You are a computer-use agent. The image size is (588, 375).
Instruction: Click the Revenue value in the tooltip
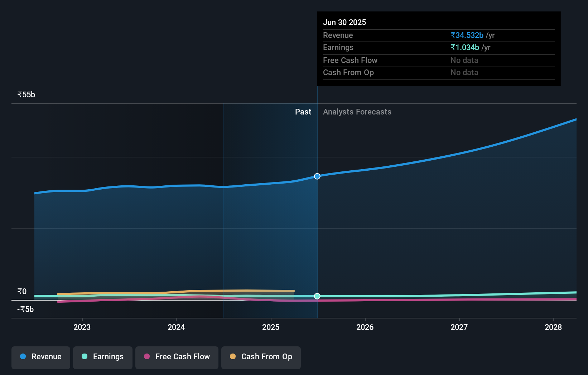(467, 35)
